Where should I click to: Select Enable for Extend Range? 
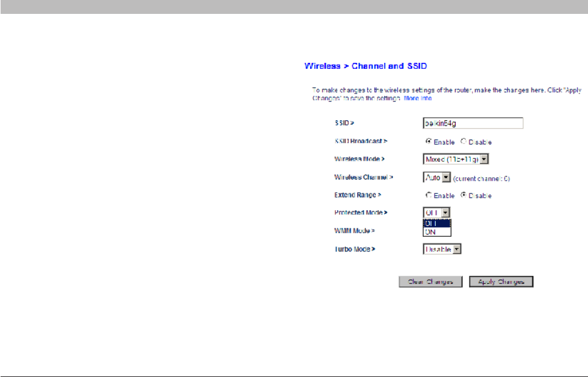tap(428, 195)
